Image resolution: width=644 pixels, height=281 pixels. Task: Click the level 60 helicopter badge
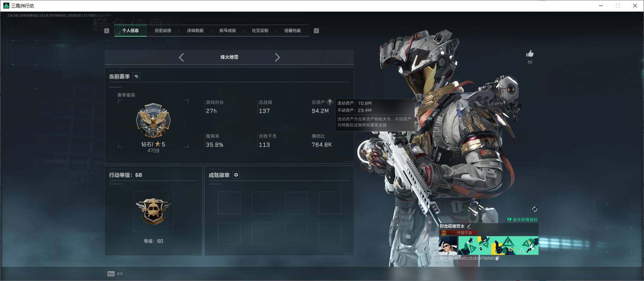[153, 211]
